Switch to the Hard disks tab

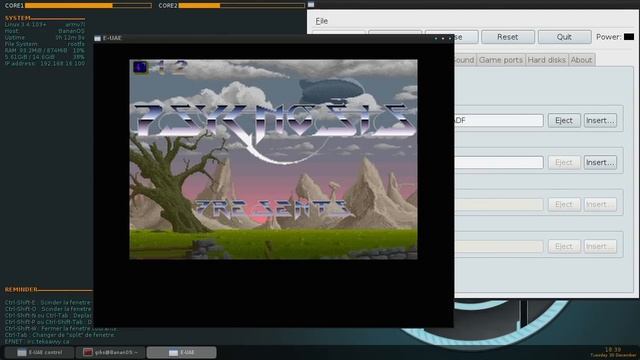[547, 60]
